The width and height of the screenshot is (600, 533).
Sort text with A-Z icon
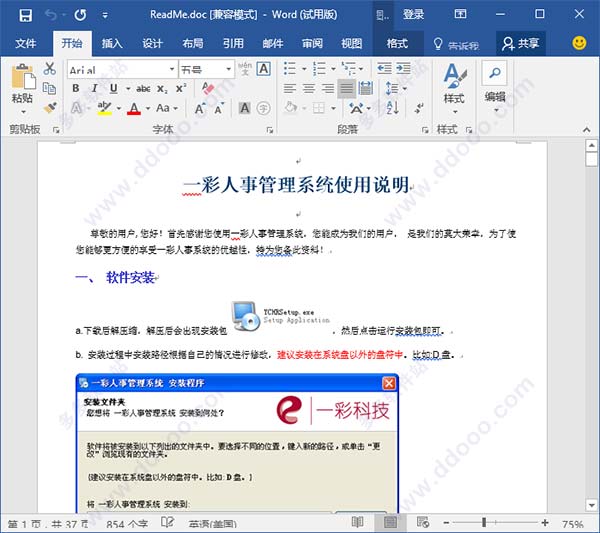[393, 108]
